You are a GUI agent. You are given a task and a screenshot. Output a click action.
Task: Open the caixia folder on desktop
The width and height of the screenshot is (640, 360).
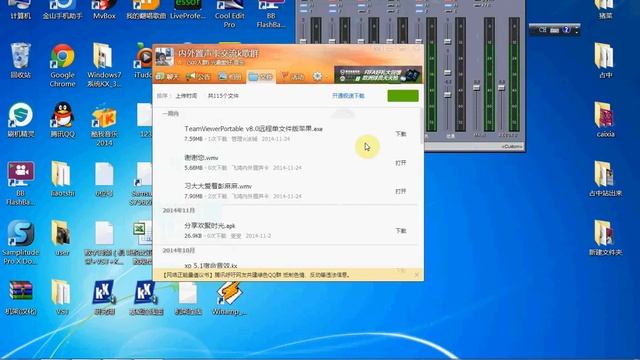tap(605, 120)
